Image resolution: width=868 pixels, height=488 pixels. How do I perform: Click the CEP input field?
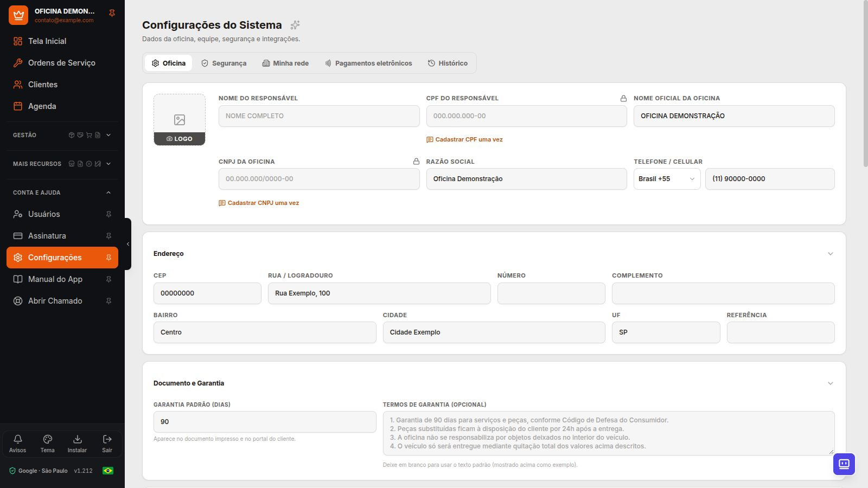pyautogui.click(x=207, y=293)
